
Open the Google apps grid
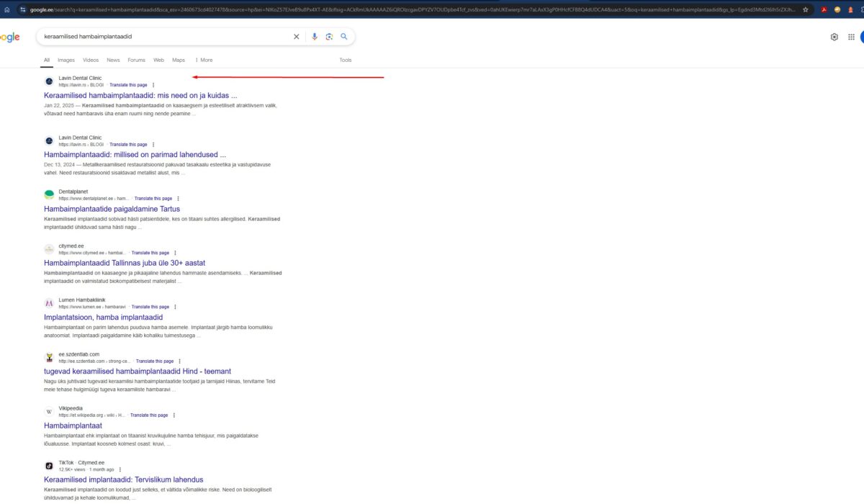pos(852,37)
